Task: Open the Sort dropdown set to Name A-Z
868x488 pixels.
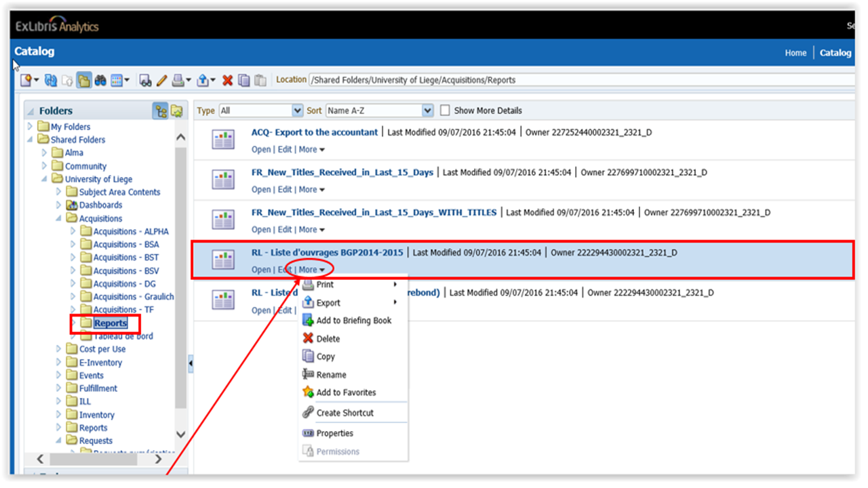Action: pyautogui.click(x=379, y=110)
